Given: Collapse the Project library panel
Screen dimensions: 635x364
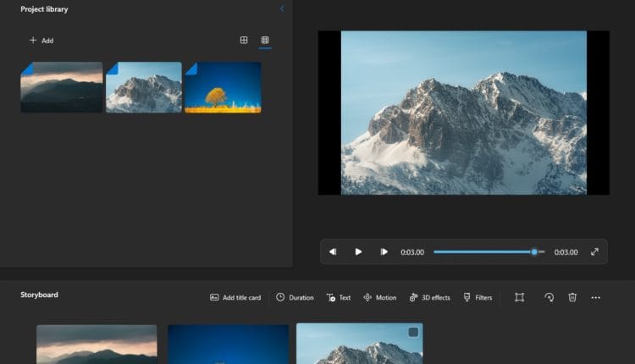Looking at the screenshot, I should (x=282, y=8).
